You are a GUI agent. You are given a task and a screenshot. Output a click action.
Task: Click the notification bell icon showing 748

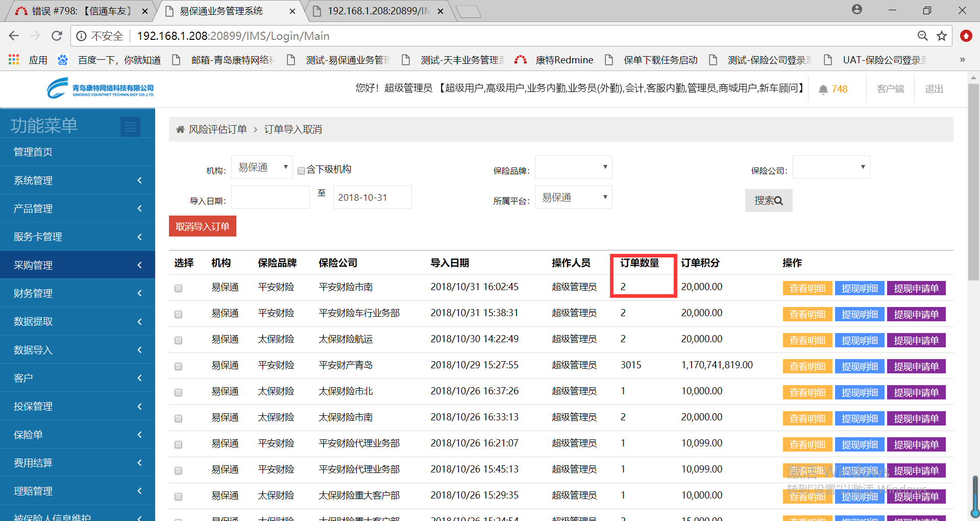tap(823, 89)
